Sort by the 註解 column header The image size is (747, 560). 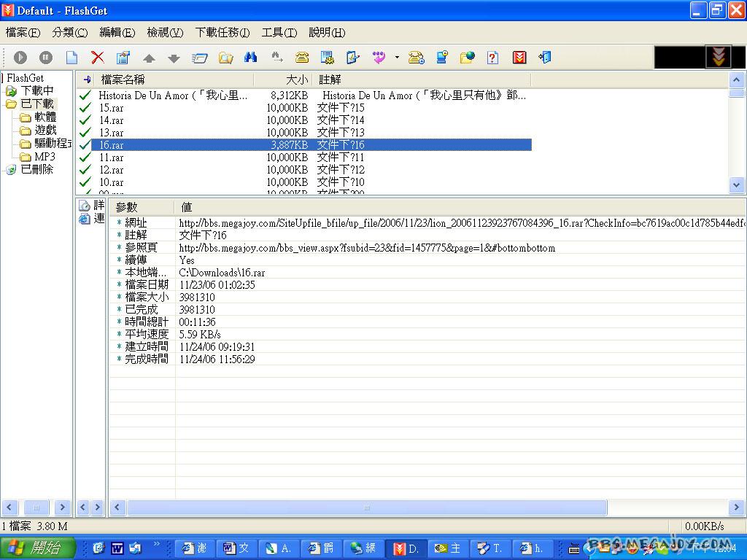click(422, 79)
